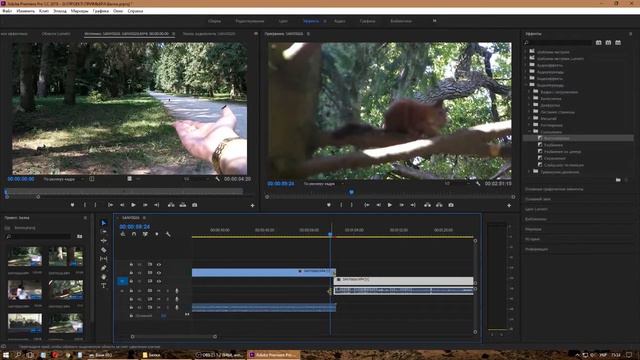Screen dimensions: 640x360
Task: Open timeline display settings wrench
Action: coord(168,234)
